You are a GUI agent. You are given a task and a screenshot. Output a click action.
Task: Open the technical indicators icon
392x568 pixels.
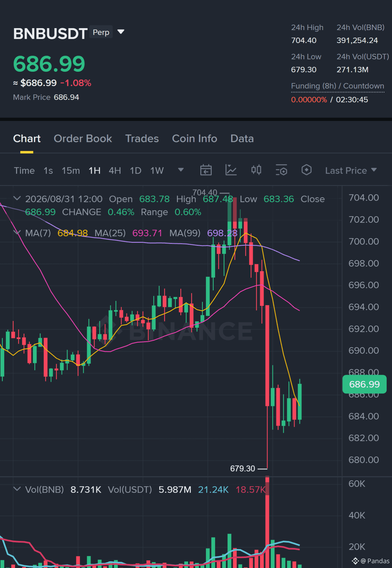[231, 170]
